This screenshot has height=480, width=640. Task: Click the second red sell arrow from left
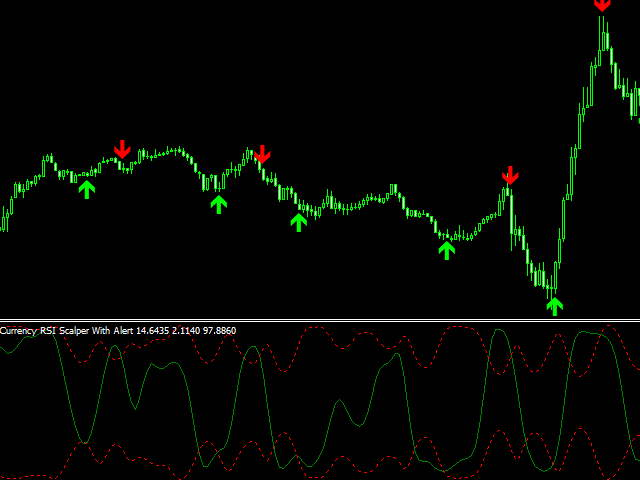click(x=262, y=154)
